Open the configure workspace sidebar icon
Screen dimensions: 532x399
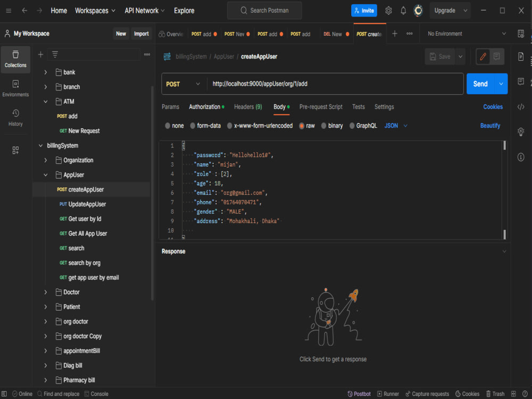(15, 150)
